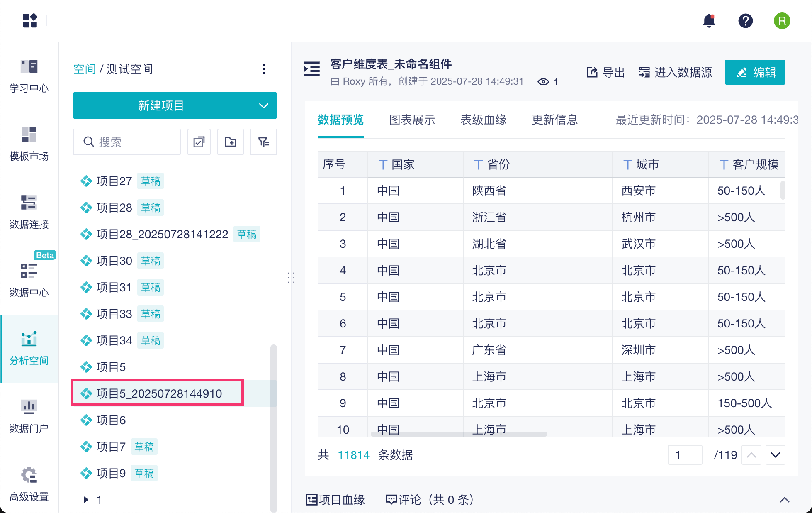This screenshot has height=513, width=812.
Task: Open the notification bell
Action: [709, 21]
